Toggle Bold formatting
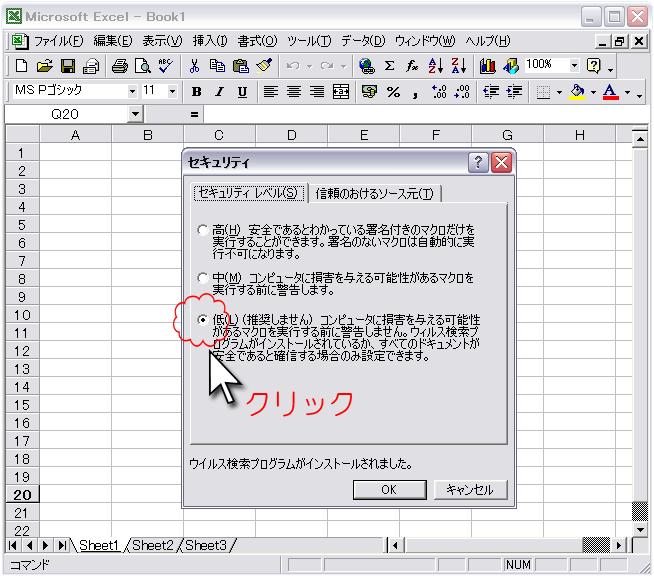This screenshot has width=654, height=577. [x=196, y=92]
